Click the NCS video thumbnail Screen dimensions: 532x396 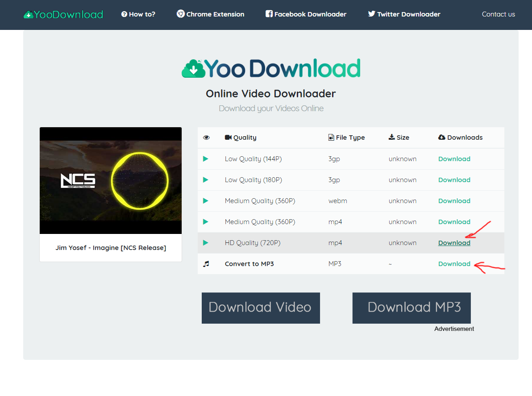click(x=111, y=180)
